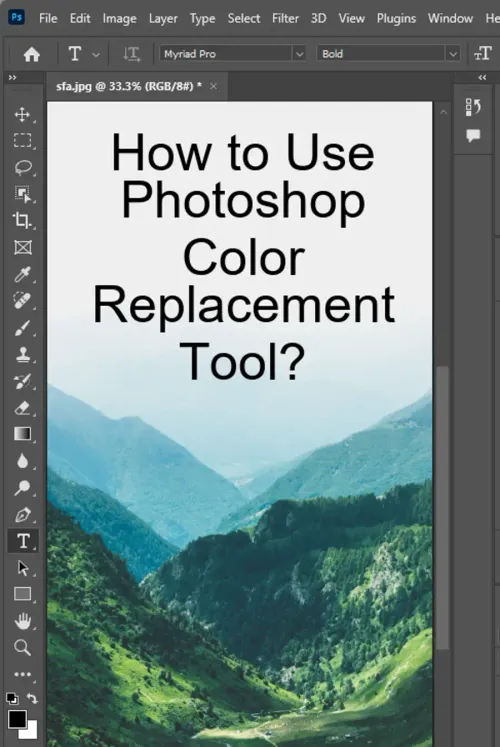Expand the toolbox with double arrows
The image size is (500, 747).
click(12, 77)
